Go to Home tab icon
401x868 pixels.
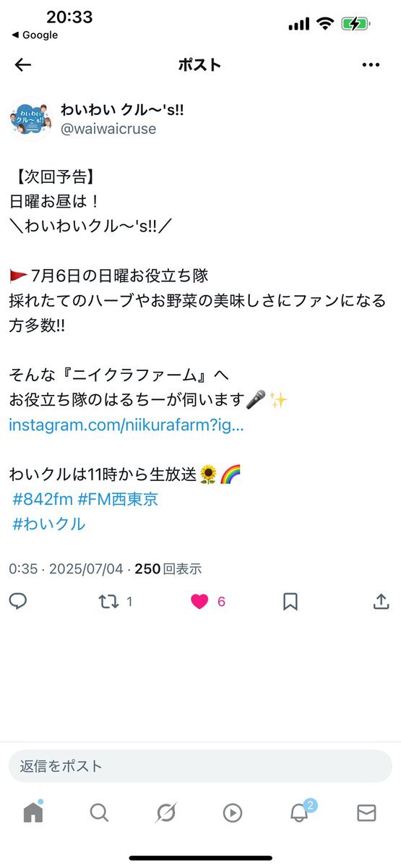pyautogui.click(x=33, y=812)
